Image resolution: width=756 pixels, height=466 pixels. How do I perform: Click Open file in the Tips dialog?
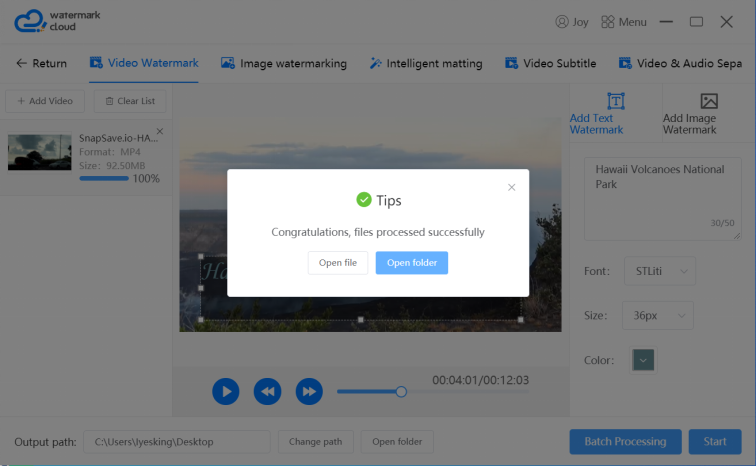pos(338,263)
